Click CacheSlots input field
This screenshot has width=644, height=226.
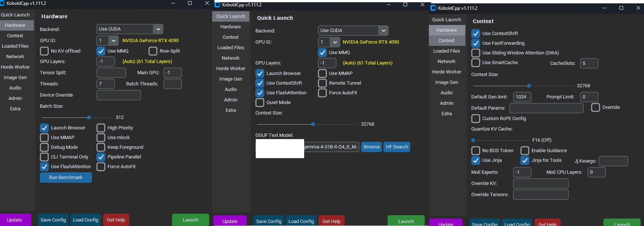tap(589, 63)
